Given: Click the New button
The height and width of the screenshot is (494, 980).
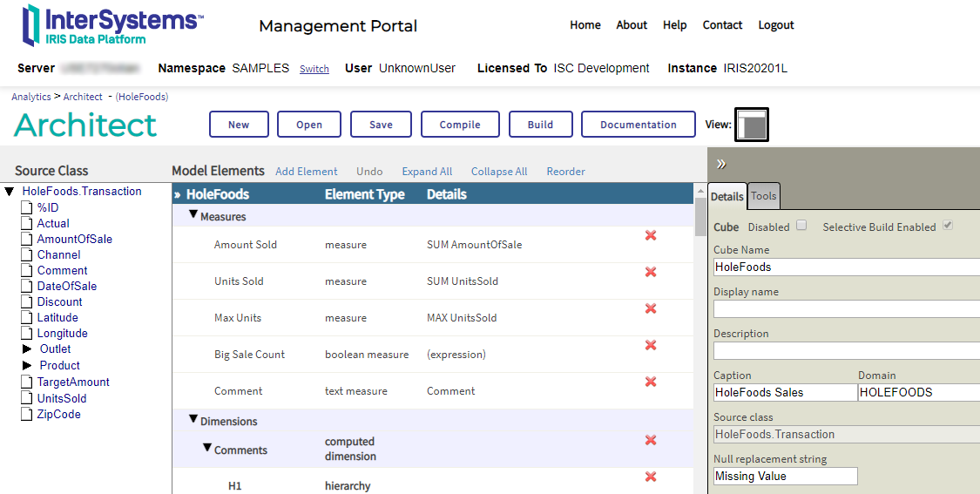Looking at the screenshot, I should 239,125.
